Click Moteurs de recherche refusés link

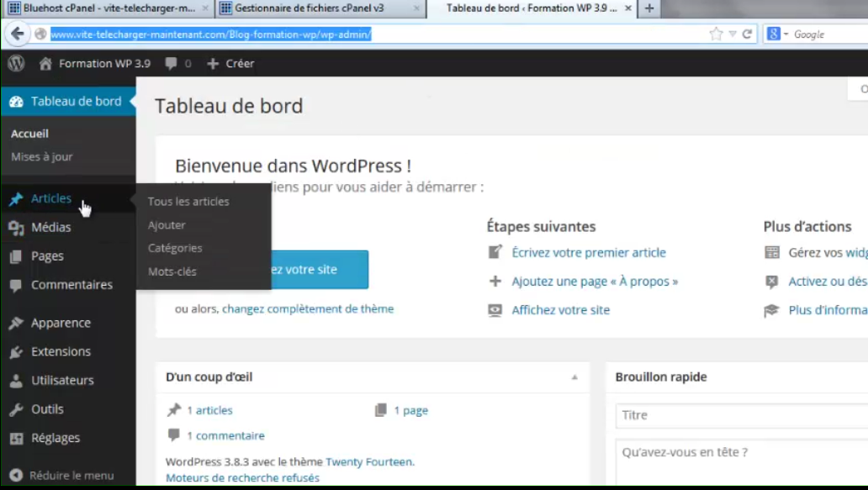tap(242, 478)
